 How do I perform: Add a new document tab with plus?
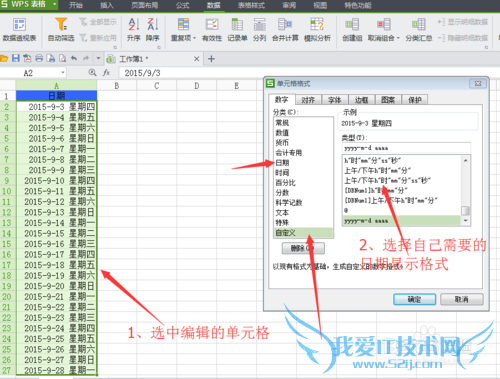(211, 59)
